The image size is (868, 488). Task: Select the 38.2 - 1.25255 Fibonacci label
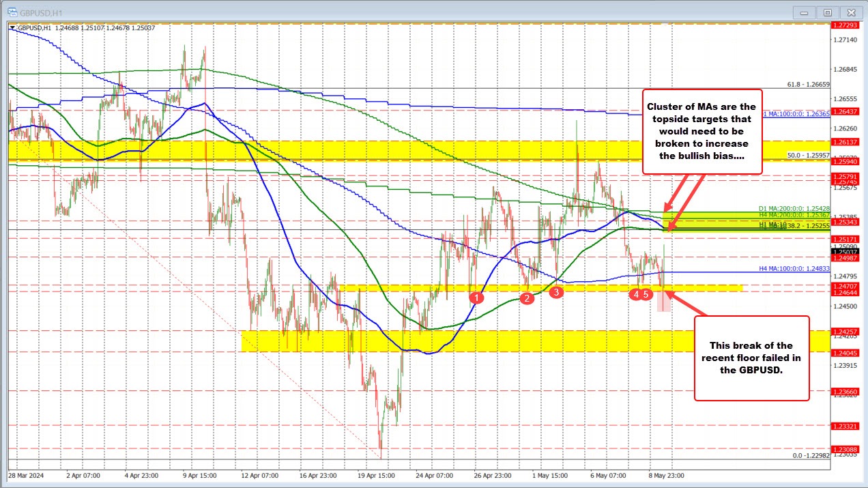click(x=808, y=225)
